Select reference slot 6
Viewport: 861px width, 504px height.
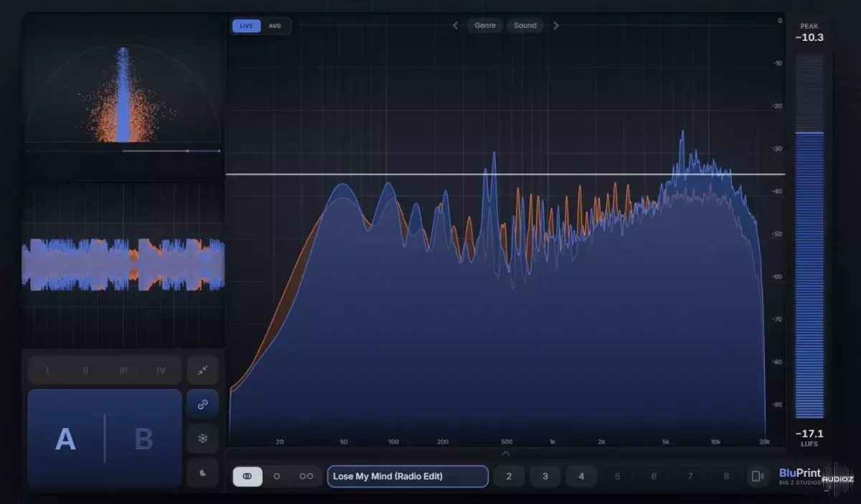[x=654, y=476]
